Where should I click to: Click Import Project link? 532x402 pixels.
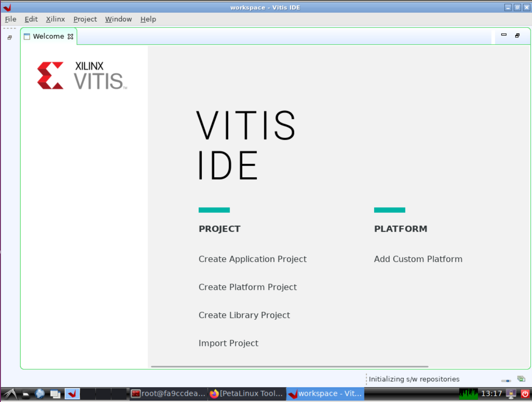click(x=228, y=343)
